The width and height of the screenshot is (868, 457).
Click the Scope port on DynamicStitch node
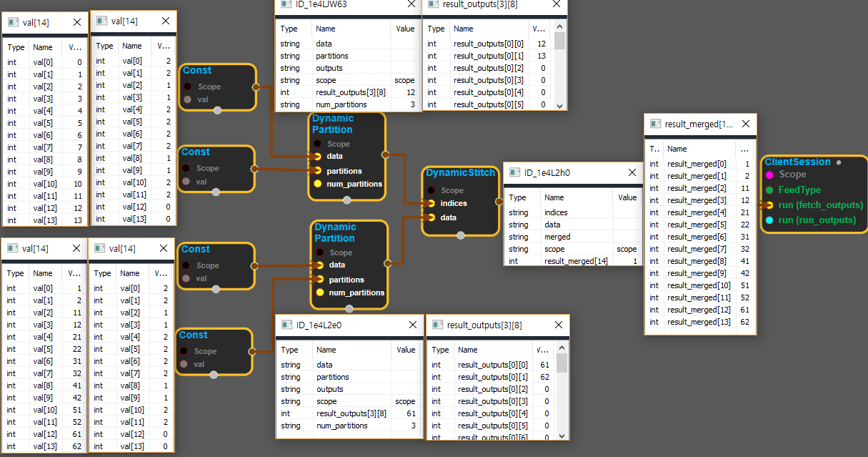click(x=431, y=190)
